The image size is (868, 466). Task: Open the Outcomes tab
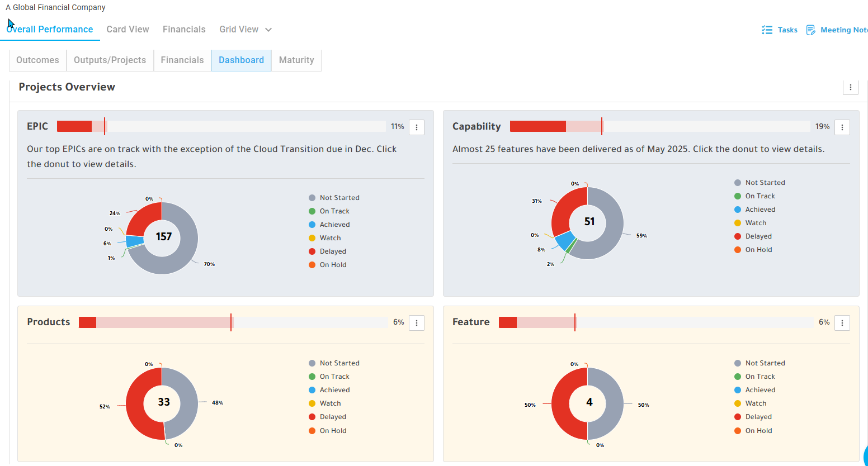tap(37, 60)
